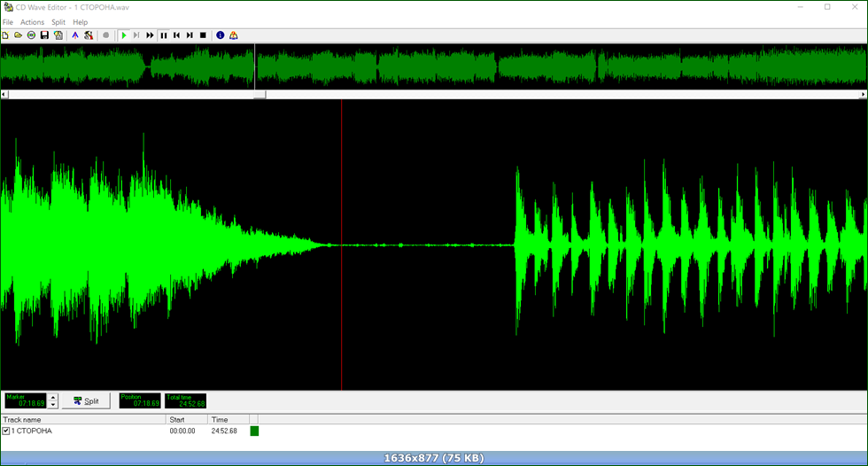Select the 1 СТОРОНА track name
Image resolution: width=868 pixels, height=466 pixels.
tap(32, 431)
